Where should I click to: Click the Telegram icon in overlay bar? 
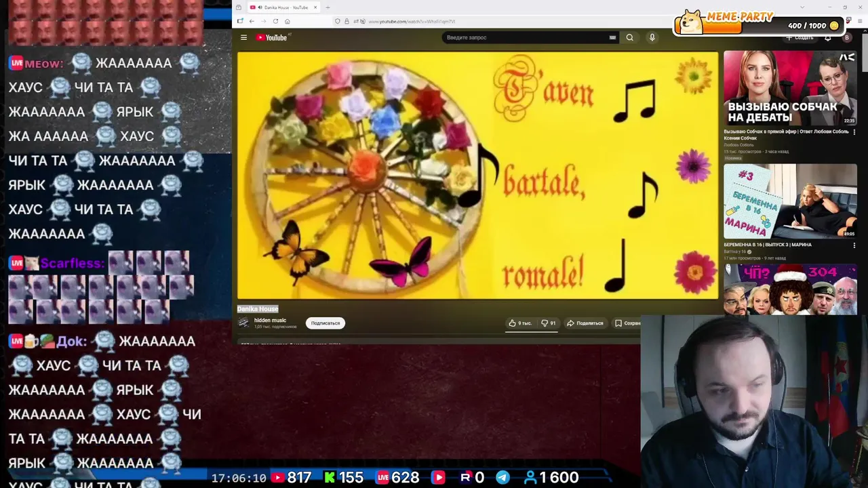click(502, 478)
